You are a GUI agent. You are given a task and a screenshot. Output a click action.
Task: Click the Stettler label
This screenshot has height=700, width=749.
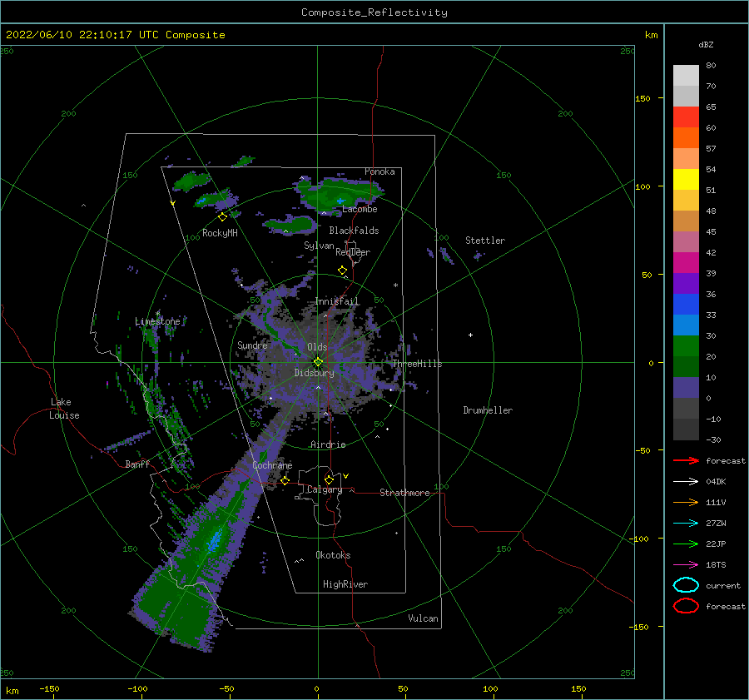click(485, 241)
